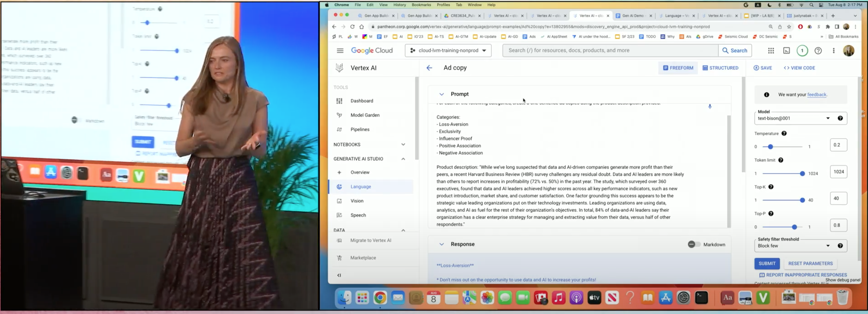Viewport: 868px width, 314px height.
Task: Toggle the Markdown switch
Action: click(694, 244)
